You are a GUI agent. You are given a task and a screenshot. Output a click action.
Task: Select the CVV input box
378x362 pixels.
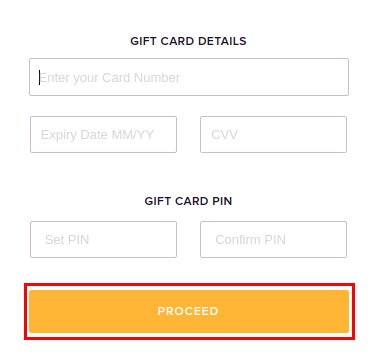pyautogui.click(x=273, y=134)
